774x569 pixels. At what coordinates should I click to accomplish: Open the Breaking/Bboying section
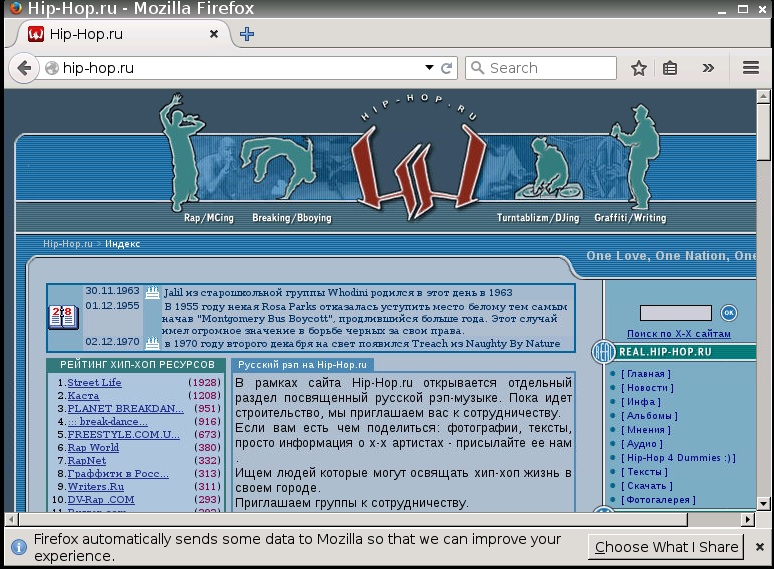click(292, 218)
